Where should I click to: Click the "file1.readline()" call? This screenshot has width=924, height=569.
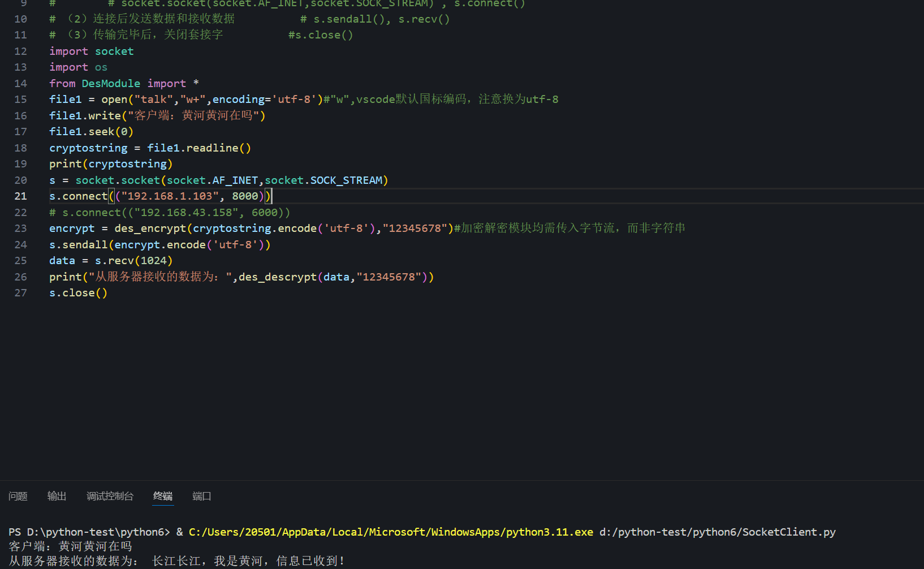click(x=199, y=148)
